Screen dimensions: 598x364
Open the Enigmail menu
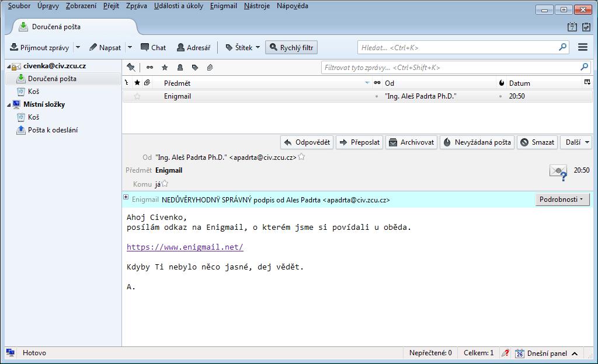(x=224, y=6)
